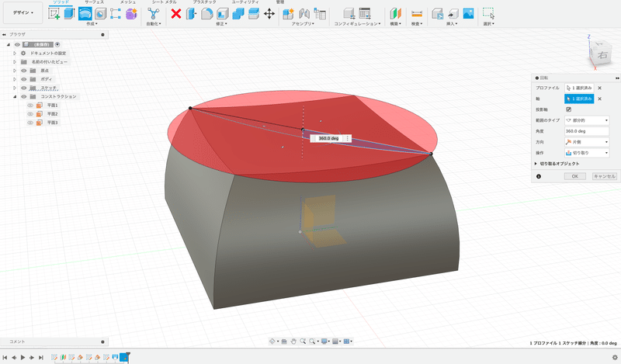Click the Configure table icon
Screen dimensions: 621x364
pyautogui.click(x=365, y=13)
